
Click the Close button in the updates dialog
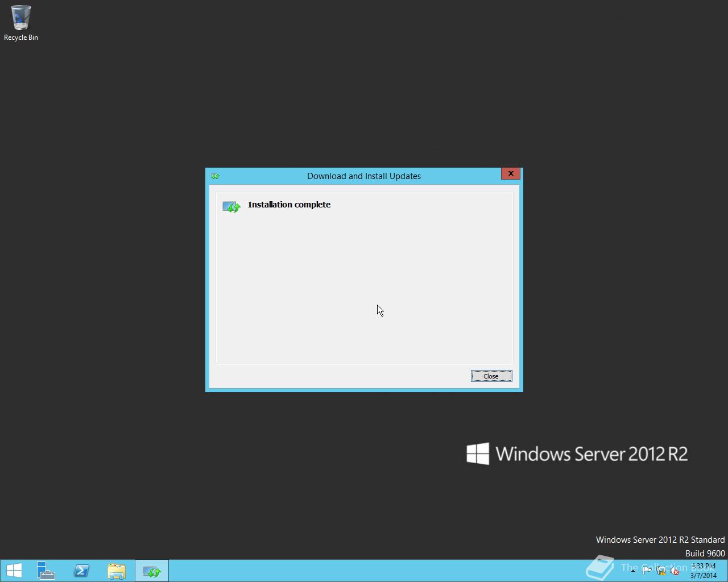491,376
